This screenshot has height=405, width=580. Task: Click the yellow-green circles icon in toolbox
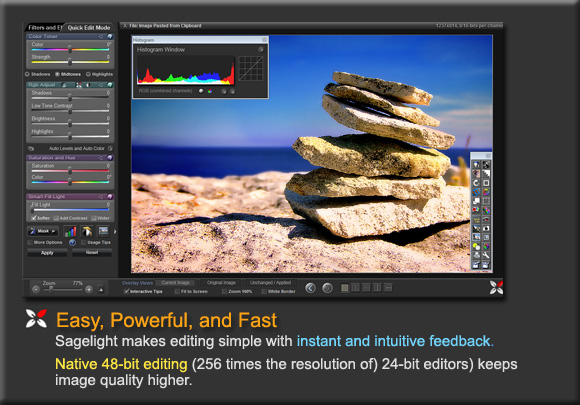coord(476,246)
